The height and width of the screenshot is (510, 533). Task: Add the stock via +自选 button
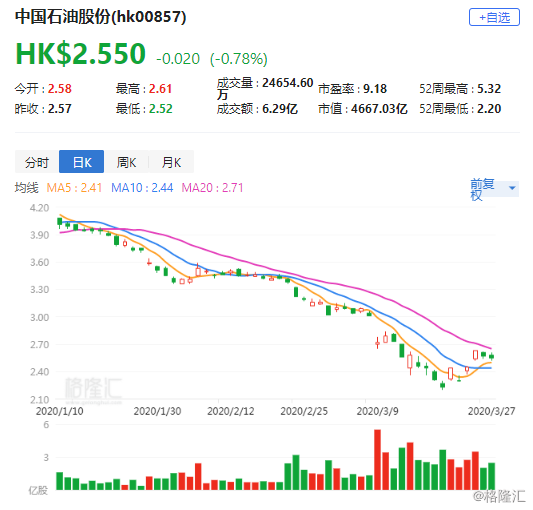click(x=494, y=17)
